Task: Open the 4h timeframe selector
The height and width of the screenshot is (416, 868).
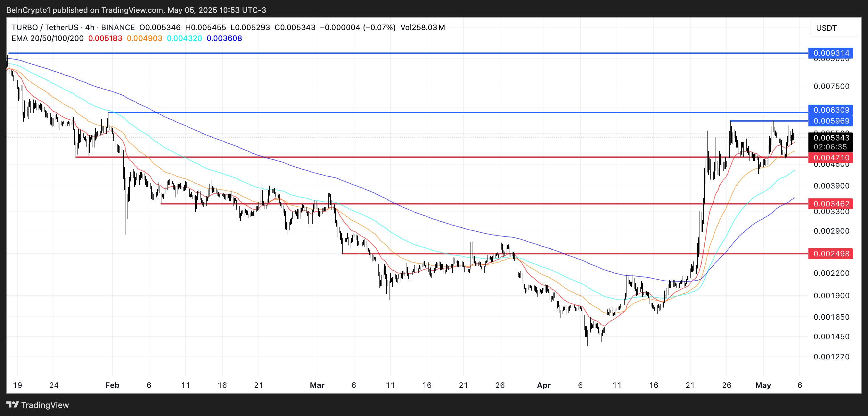Action: pos(89,28)
